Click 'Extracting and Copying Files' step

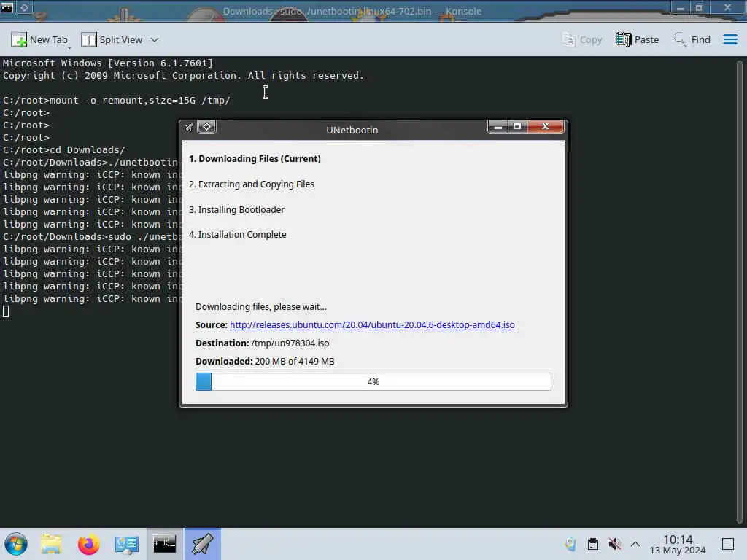pos(256,184)
